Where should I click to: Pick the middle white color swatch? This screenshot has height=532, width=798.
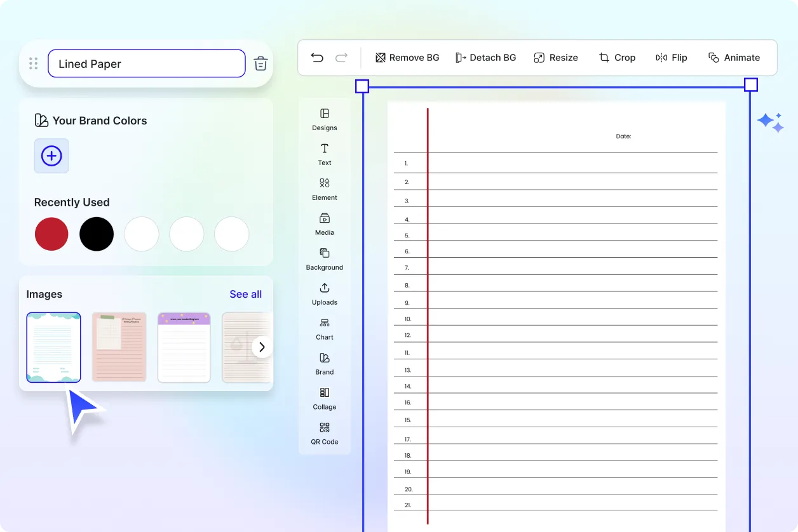pyautogui.click(x=186, y=234)
